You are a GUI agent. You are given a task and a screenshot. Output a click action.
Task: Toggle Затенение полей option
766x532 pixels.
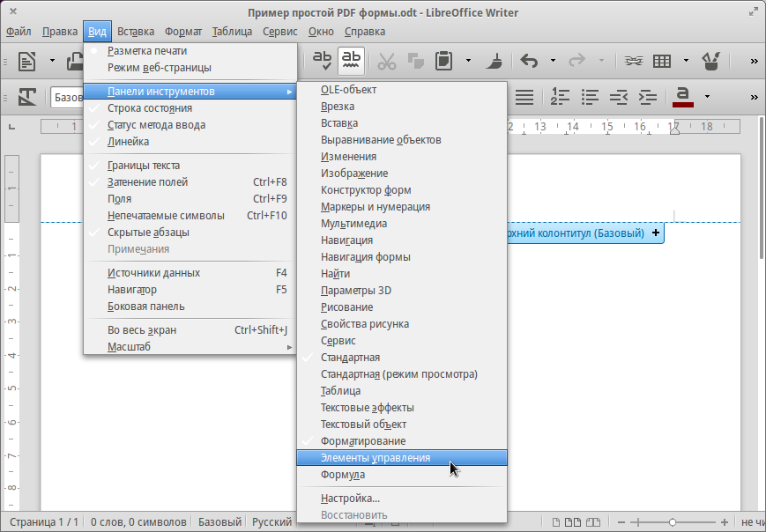pos(190,182)
